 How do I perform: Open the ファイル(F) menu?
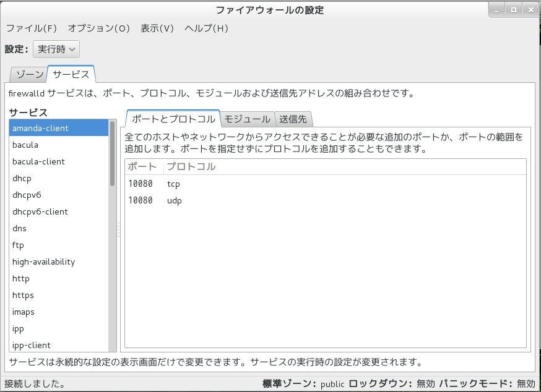click(31, 28)
